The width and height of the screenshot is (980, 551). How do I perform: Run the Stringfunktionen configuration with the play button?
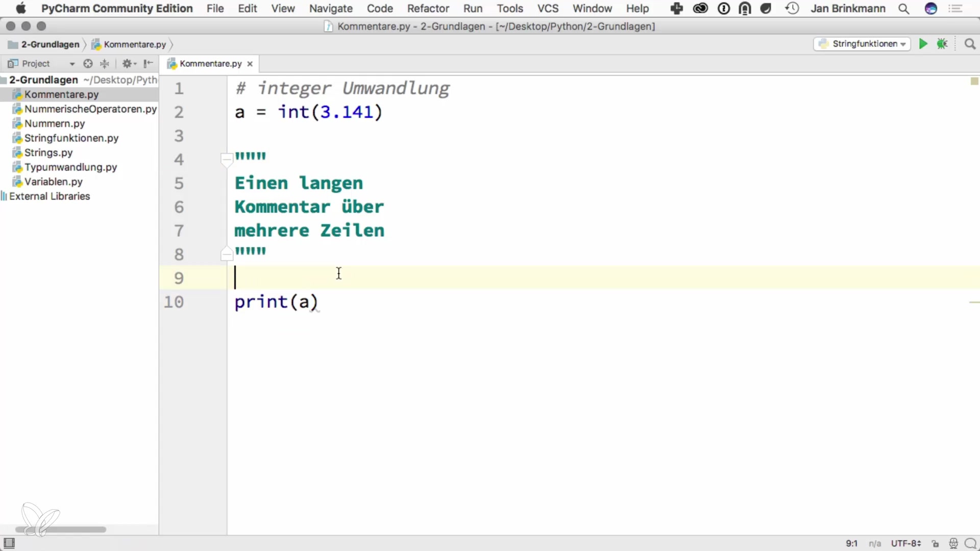pos(923,44)
